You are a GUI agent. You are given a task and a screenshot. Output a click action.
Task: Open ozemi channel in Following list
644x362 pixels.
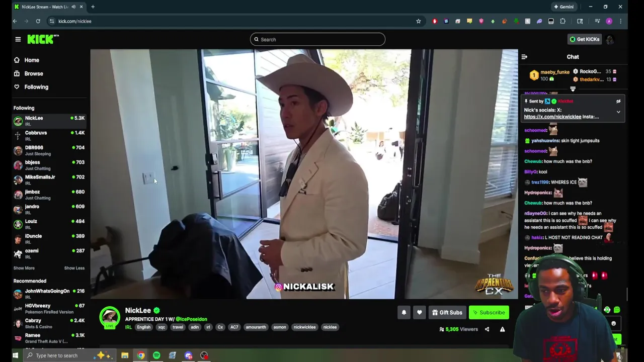[x=49, y=253]
